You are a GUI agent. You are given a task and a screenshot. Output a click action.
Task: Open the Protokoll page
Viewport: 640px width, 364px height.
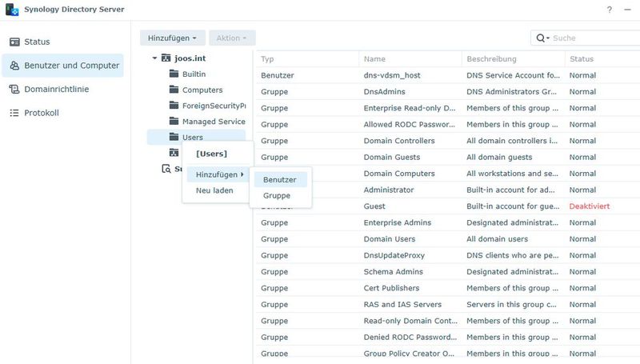pyautogui.click(x=62, y=113)
